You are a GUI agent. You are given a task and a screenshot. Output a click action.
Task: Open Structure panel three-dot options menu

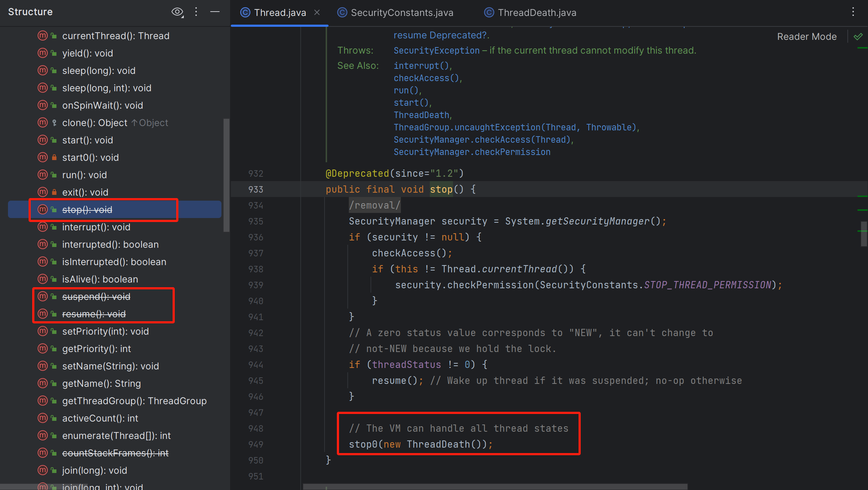[x=196, y=12]
